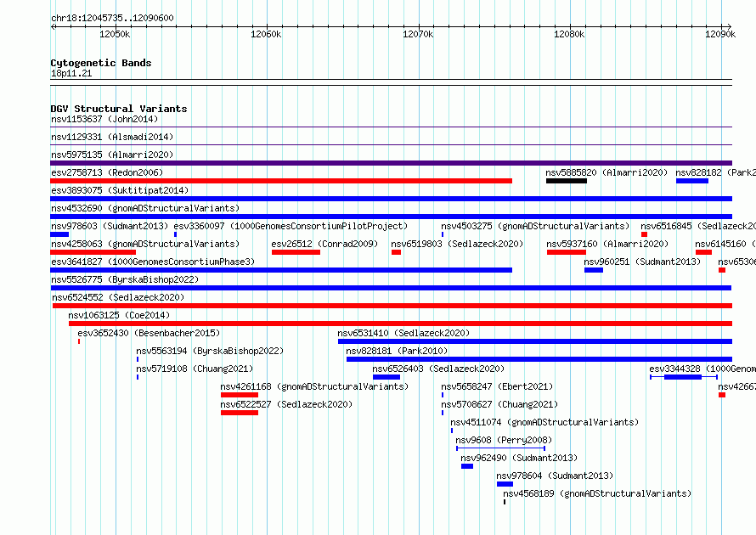This screenshot has width=756, height=535.
Task: Open nsv4503275 (gnomADStructuralVariants) label
Action: coord(535,226)
